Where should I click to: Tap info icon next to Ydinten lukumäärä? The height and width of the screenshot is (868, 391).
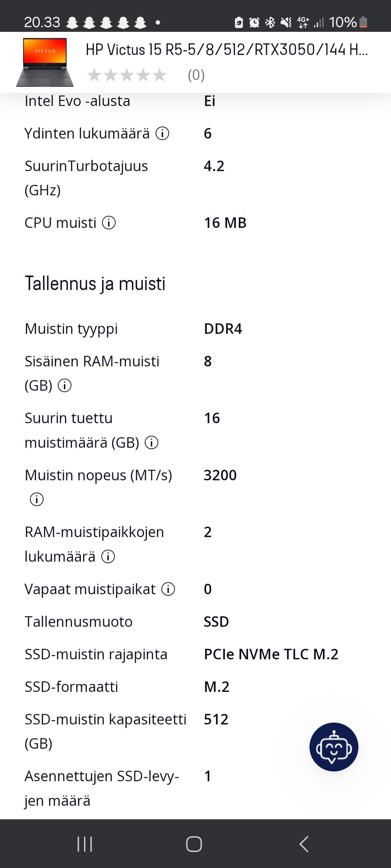tap(163, 133)
